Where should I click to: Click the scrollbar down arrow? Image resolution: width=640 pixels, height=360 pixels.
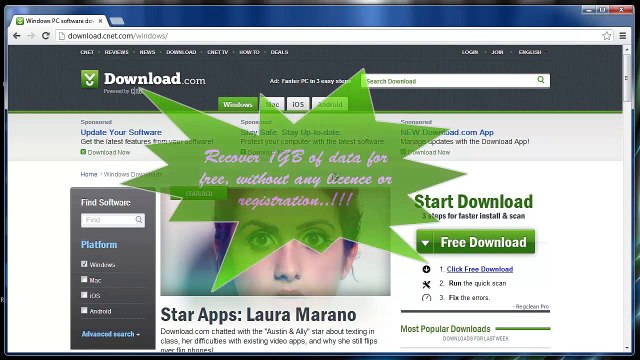click(x=627, y=348)
